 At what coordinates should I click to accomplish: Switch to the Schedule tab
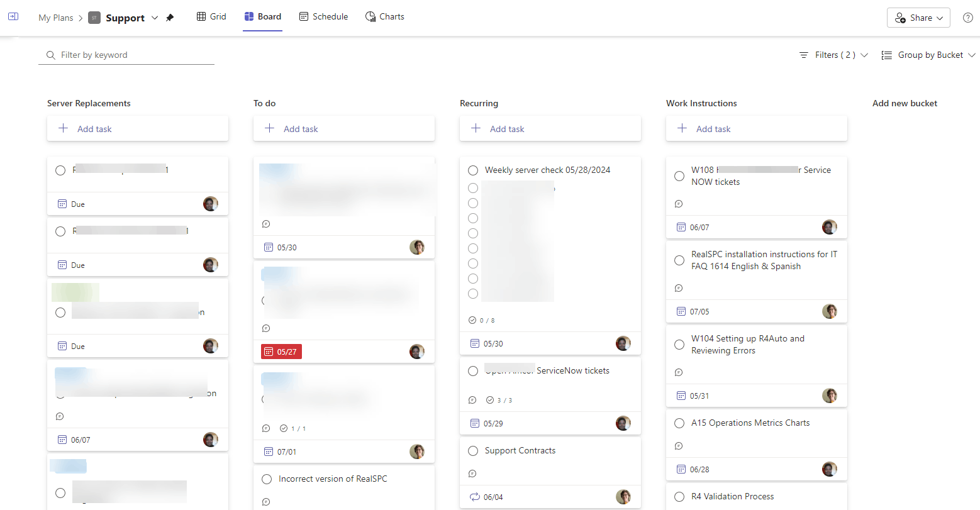tap(323, 16)
